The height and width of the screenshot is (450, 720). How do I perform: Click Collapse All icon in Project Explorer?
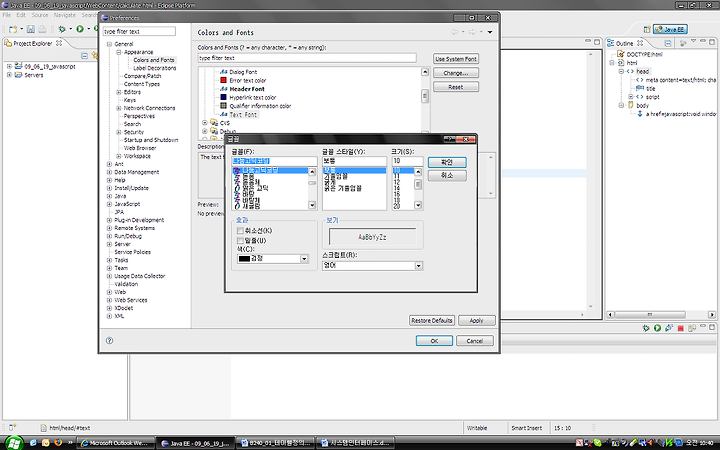84,56
